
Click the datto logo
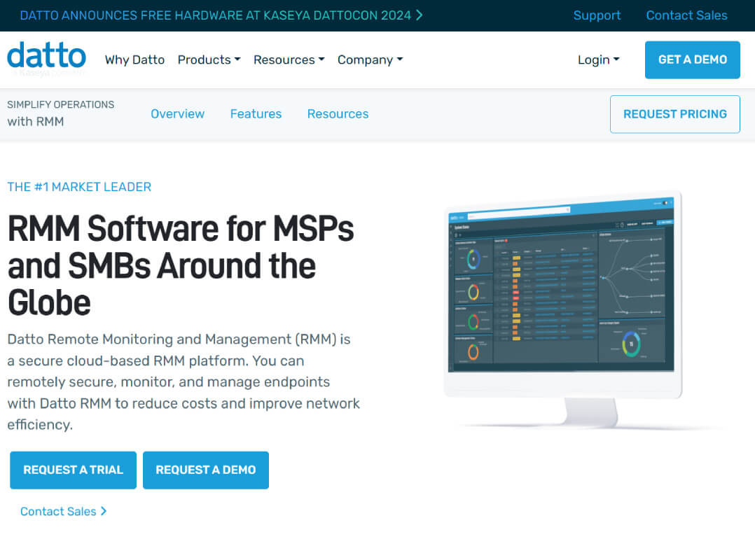coord(47,59)
